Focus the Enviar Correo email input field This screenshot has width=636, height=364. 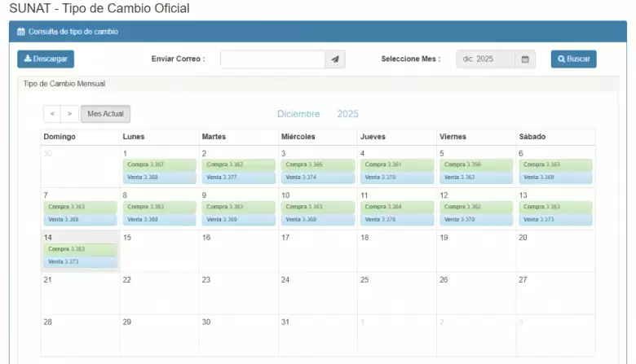(272, 59)
